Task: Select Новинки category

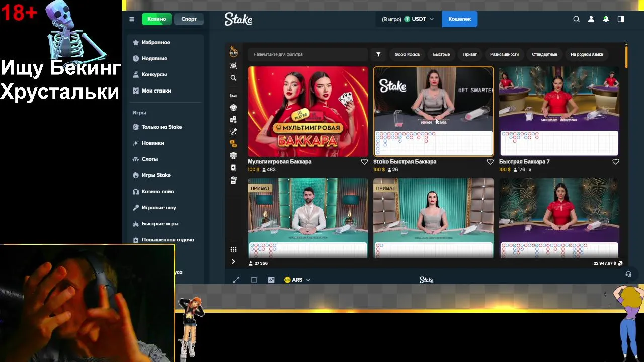Action: [166, 143]
